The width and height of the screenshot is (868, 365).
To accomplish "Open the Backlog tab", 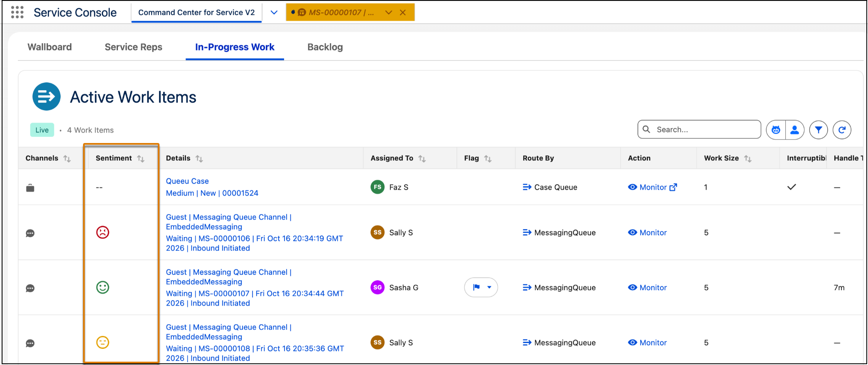I will pyautogui.click(x=325, y=47).
